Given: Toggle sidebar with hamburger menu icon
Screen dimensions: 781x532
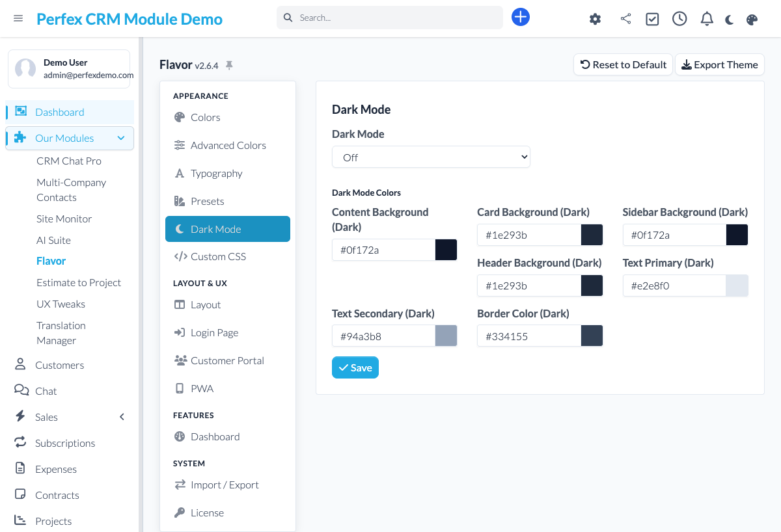Looking at the screenshot, I should (18, 19).
